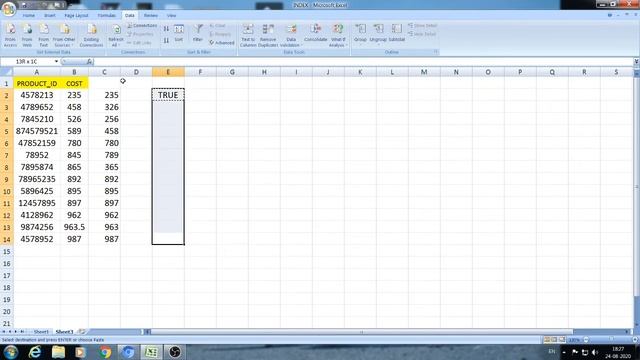Click COST header cell
The image size is (640, 360).
pyautogui.click(x=74, y=83)
